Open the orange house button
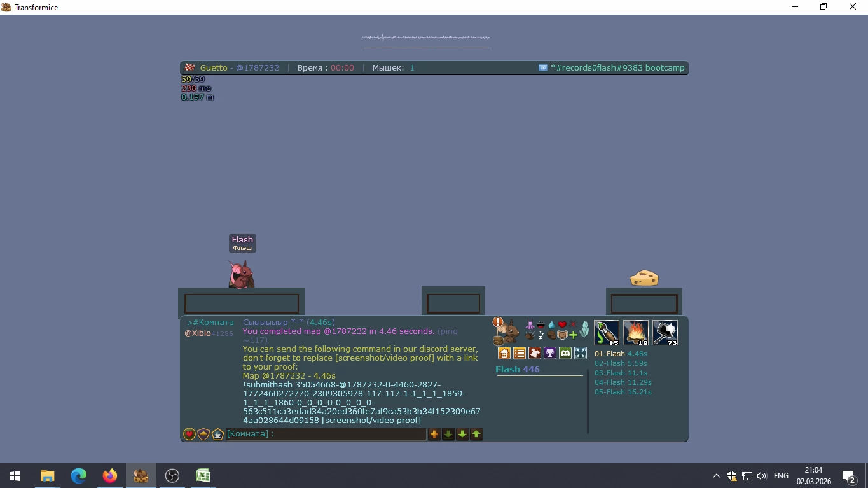 (504, 353)
